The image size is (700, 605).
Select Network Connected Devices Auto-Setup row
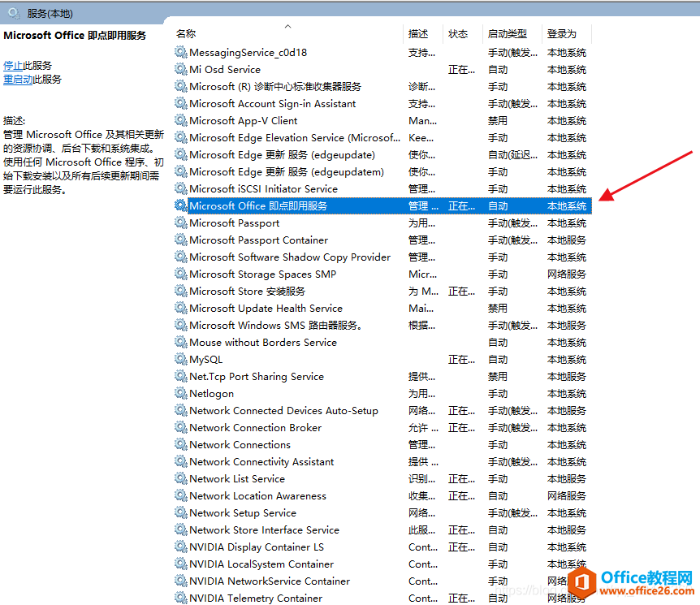[x=382, y=411]
